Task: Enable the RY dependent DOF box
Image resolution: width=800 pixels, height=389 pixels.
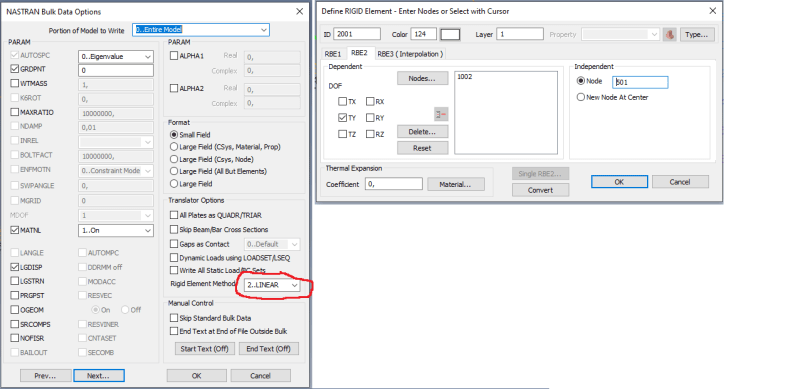Action: (x=370, y=118)
